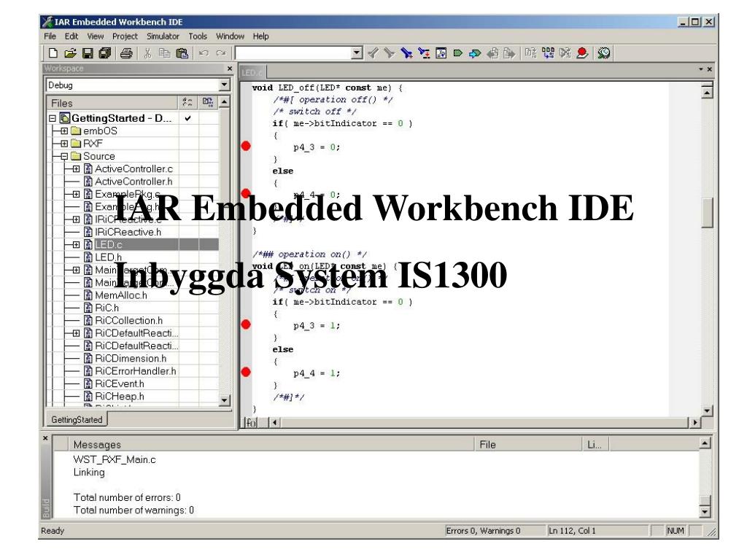Screen dimensions: 747x560
Task: Toggle breakpoint on 'p4_4 = 0;' line
Action: coord(246,193)
